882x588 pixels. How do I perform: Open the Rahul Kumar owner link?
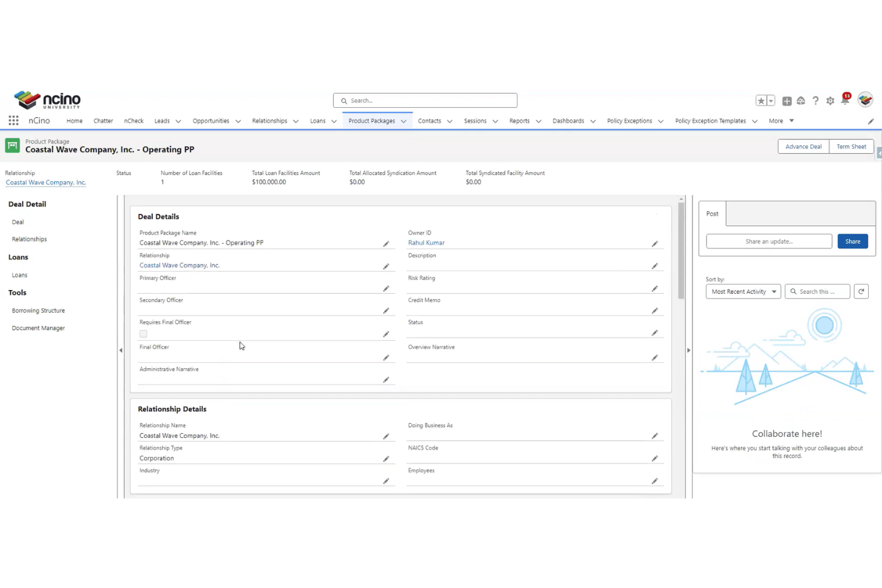point(426,243)
